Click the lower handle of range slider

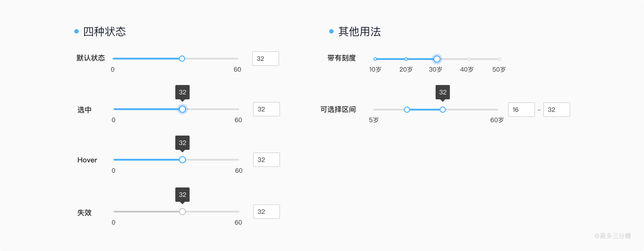[x=407, y=110]
